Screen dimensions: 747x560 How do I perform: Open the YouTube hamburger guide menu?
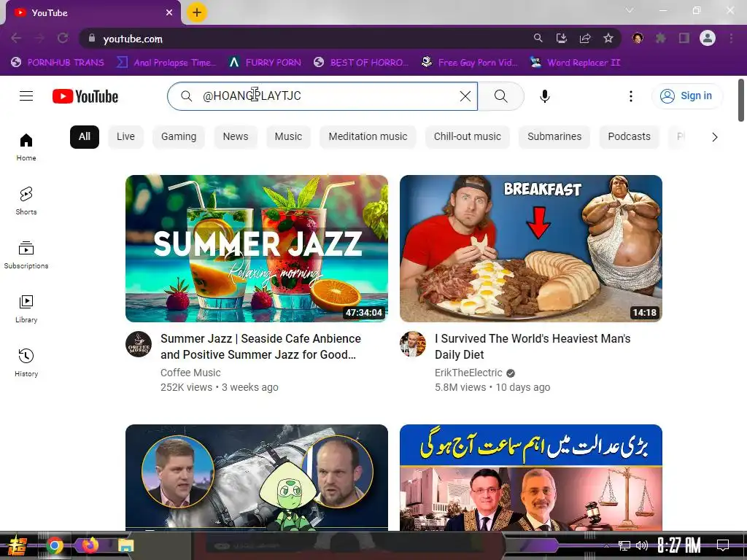coord(26,96)
